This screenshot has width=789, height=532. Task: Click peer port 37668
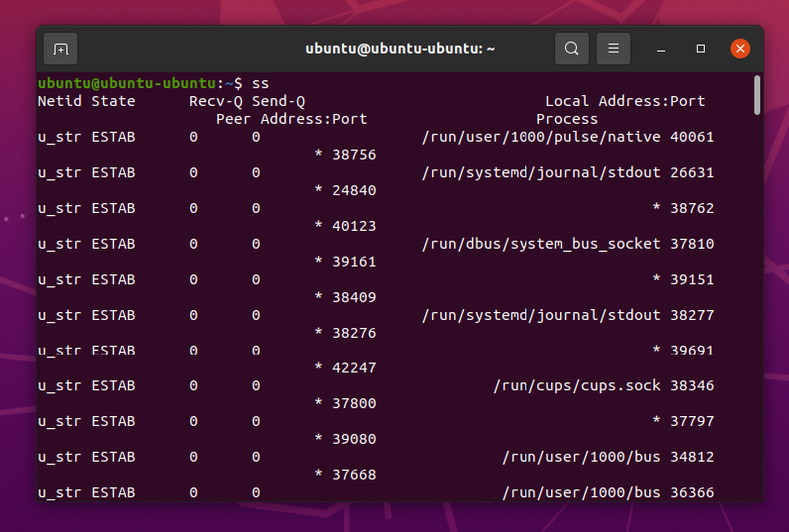354,476
